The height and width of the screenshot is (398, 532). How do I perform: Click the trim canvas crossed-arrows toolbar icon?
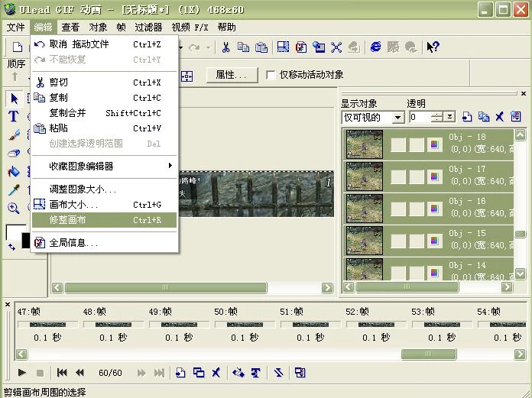[336, 47]
